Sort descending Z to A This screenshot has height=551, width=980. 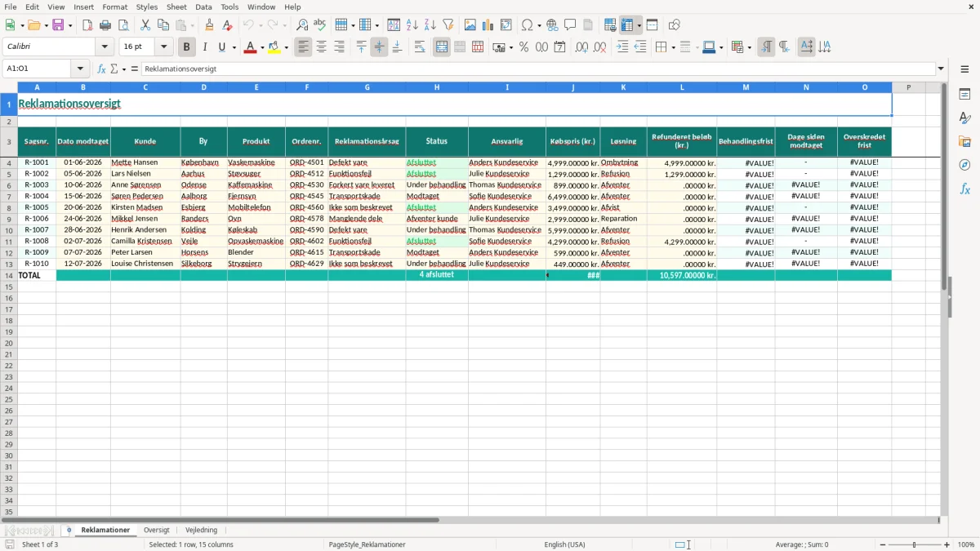pos(430,25)
